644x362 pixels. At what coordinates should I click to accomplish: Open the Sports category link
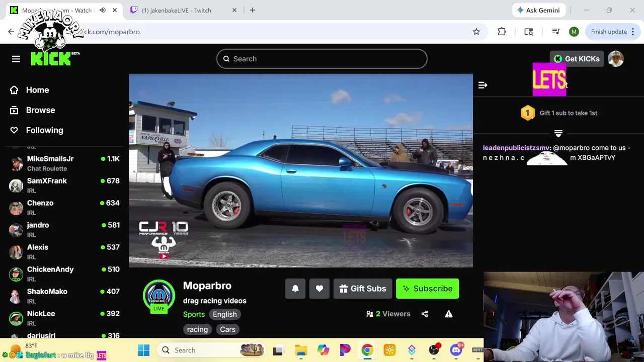coord(194,314)
